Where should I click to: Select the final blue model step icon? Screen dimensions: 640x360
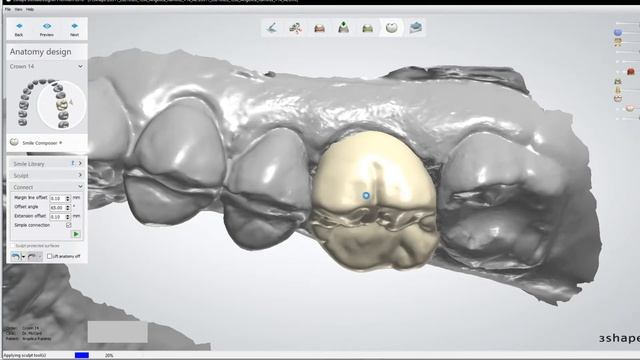point(416,28)
